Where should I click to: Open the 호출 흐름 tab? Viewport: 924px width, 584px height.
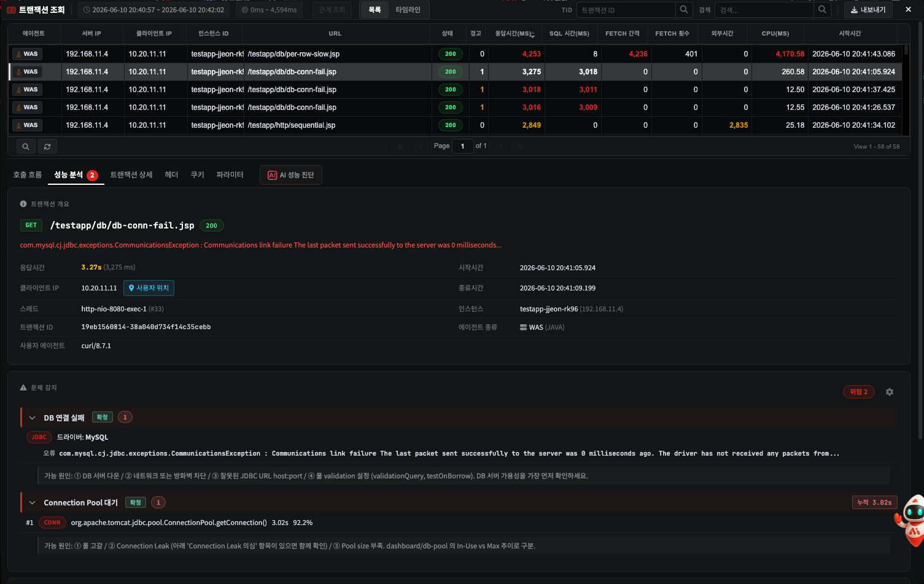(x=28, y=175)
